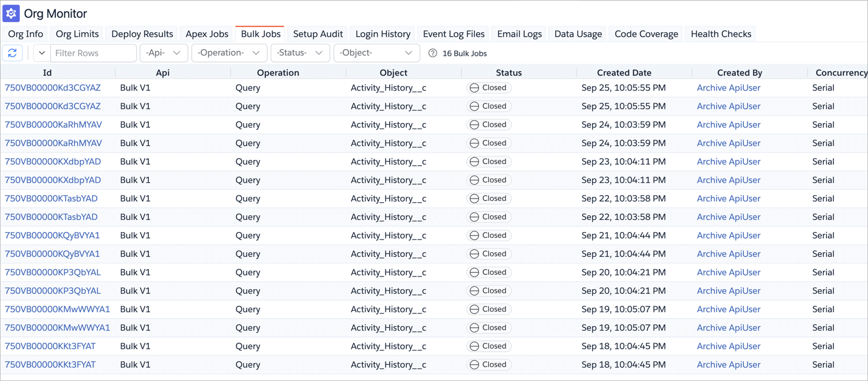Open job 750VB00000Kd3CGYAZ in first row
The width and height of the screenshot is (868, 381).
53,88
